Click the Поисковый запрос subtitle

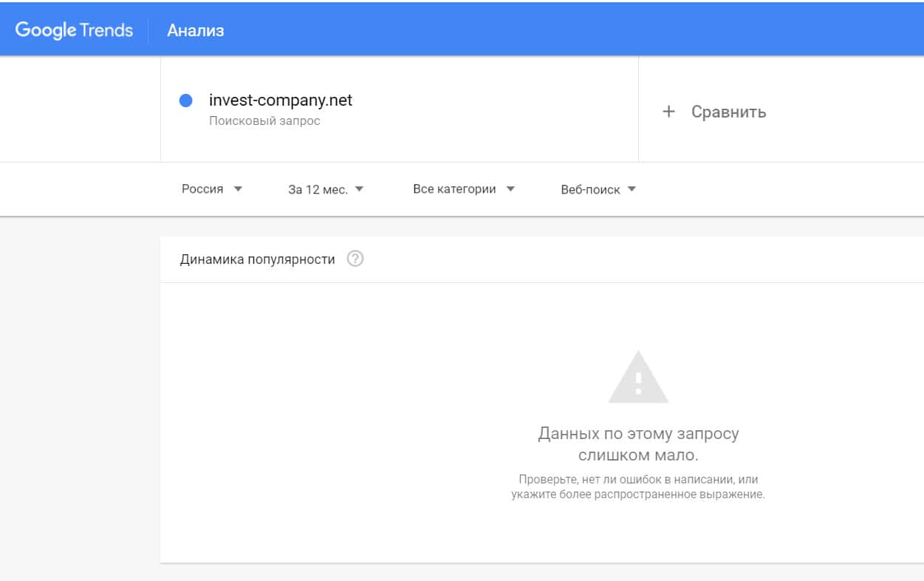264,120
